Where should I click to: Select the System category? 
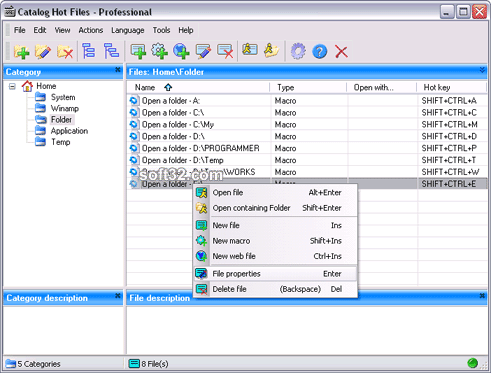pos(63,97)
